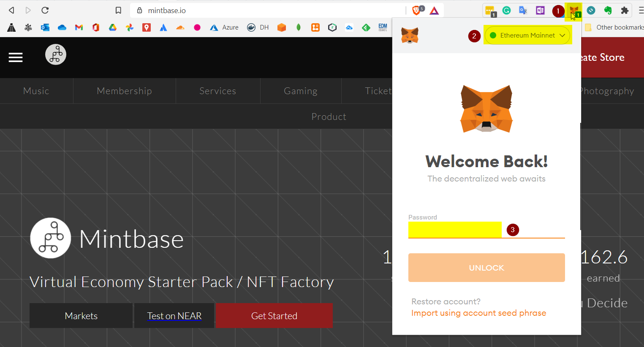Select the Services category tab
Viewport: 644px width, 347px height.
click(x=218, y=91)
